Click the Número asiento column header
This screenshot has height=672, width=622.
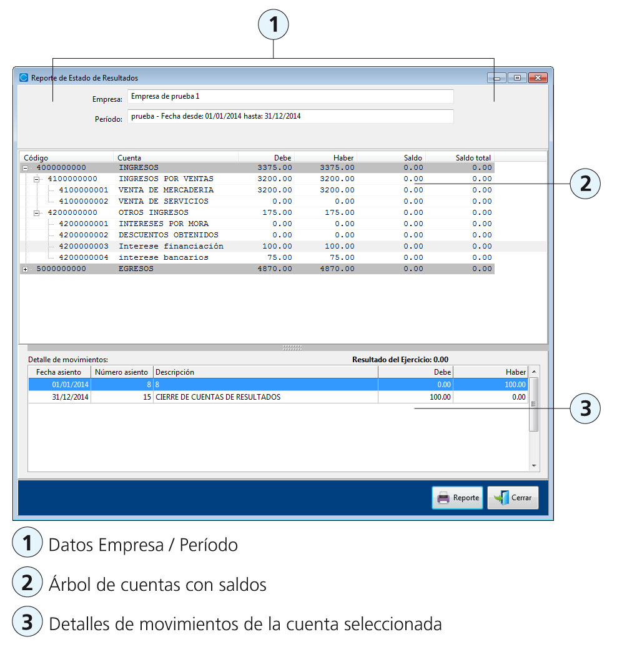tap(121, 372)
